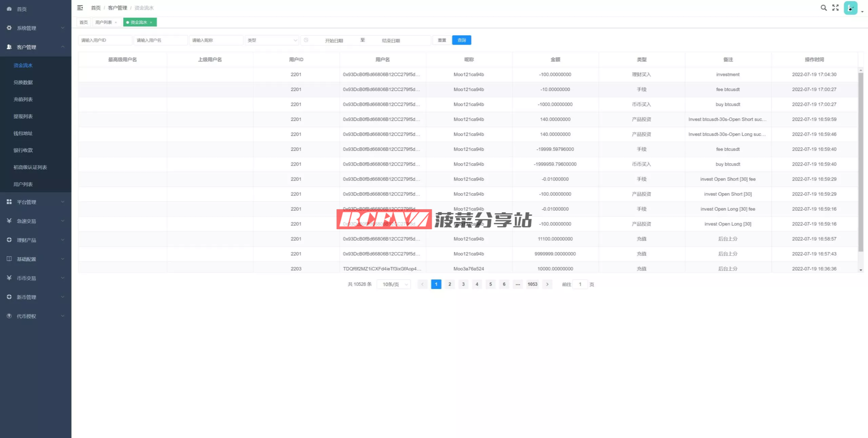Image resolution: width=868 pixels, height=438 pixels.
Task: Close the 资金流水 tab
Action: click(x=151, y=22)
